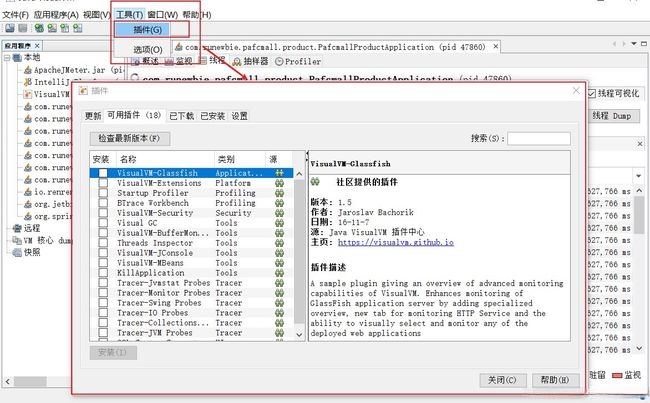Viewport: 650px width, 403px height.
Task: Click the source icon in Threads Inspector row
Action: pyautogui.click(x=279, y=243)
